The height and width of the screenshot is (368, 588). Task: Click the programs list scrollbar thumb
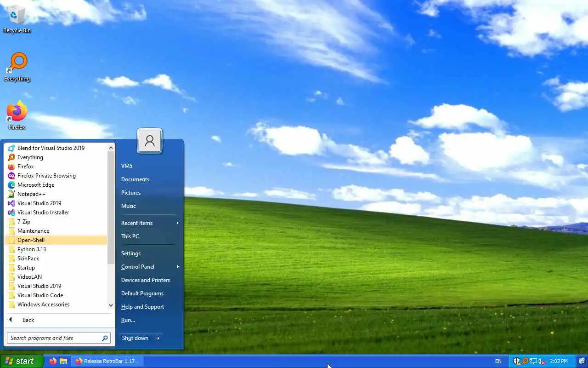(111, 208)
